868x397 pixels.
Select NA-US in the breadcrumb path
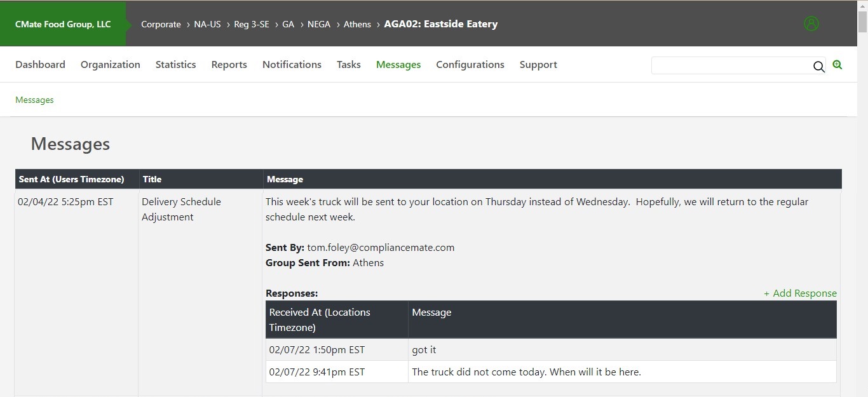[207, 24]
